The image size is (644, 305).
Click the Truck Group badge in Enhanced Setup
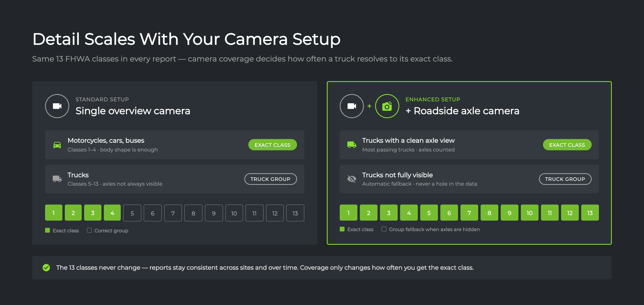(x=565, y=179)
